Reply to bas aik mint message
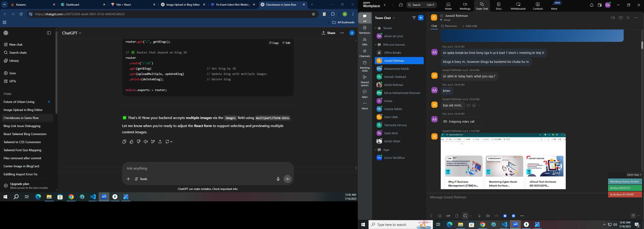644x229 pixels. pyautogui.click(x=468, y=106)
